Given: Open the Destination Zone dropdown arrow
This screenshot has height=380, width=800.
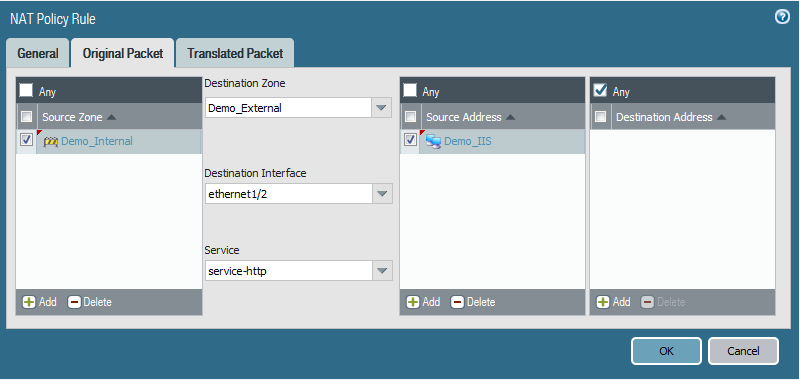Looking at the screenshot, I should click(x=382, y=108).
